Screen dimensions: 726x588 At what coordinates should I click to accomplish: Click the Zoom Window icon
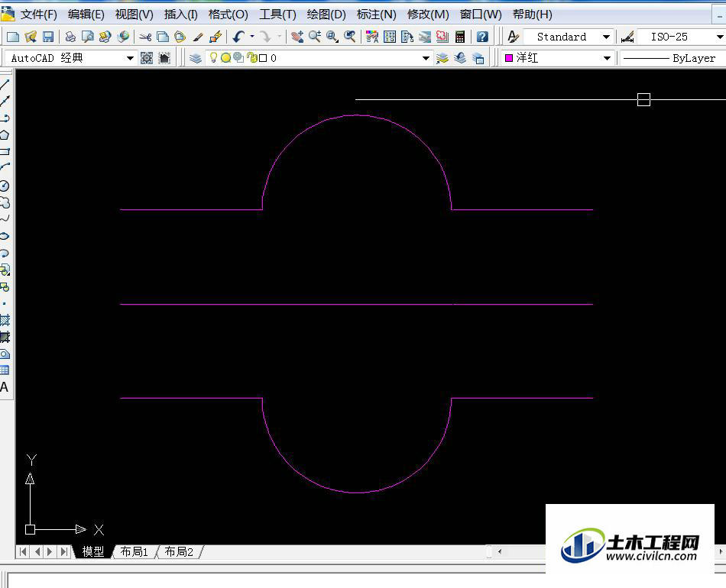click(332, 37)
